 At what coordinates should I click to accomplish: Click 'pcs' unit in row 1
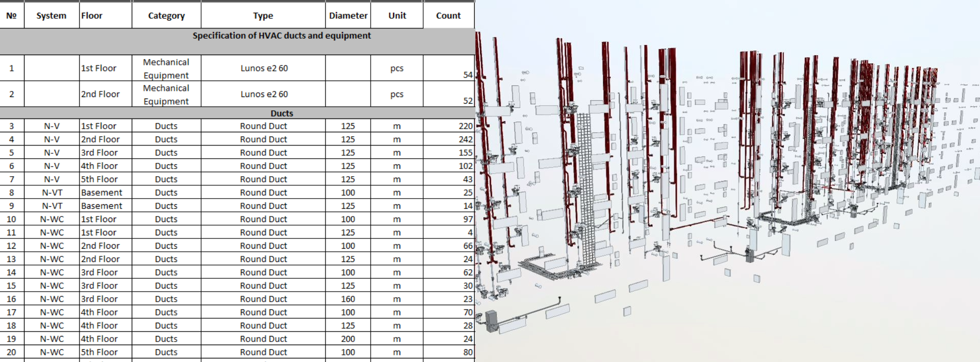tap(397, 68)
